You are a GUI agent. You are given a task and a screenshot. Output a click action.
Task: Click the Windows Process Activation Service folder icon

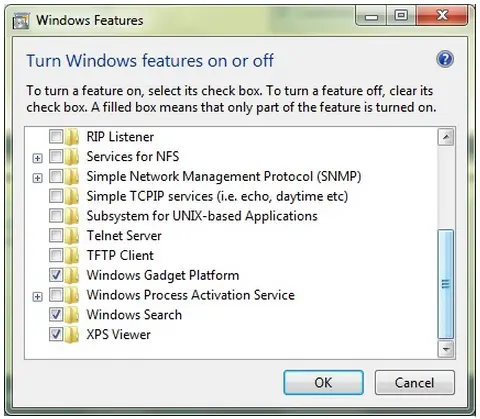pyautogui.click(x=72, y=295)
